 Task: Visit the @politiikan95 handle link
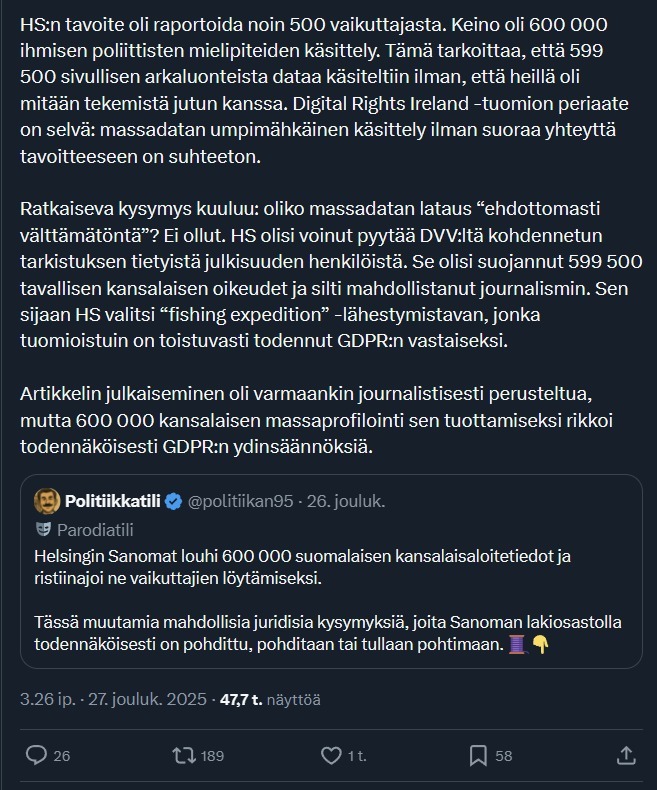pos(240,501)
